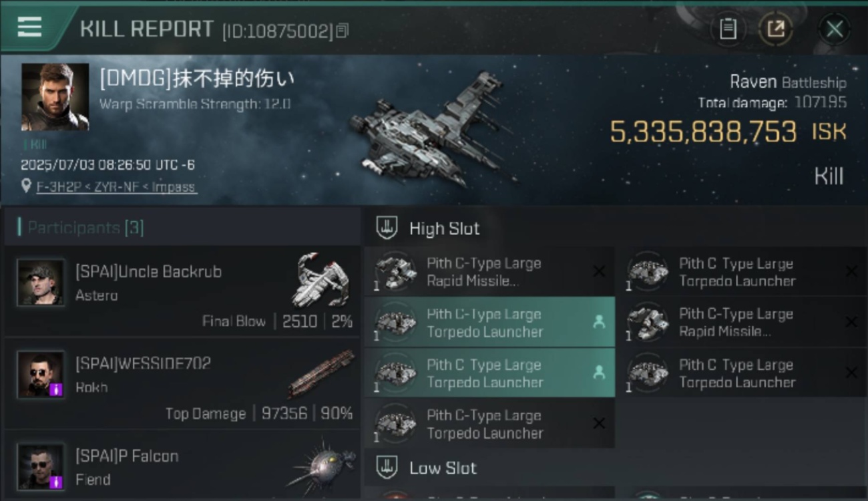Open the High Slot shield icon
Viewport: 868px width, 501px height.
pyautogui.click(x=387, y=228)
